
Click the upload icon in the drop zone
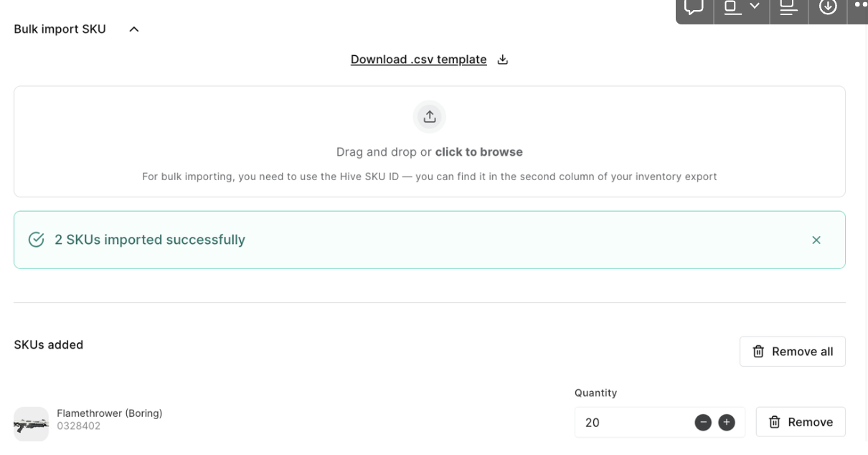point(429,117)
